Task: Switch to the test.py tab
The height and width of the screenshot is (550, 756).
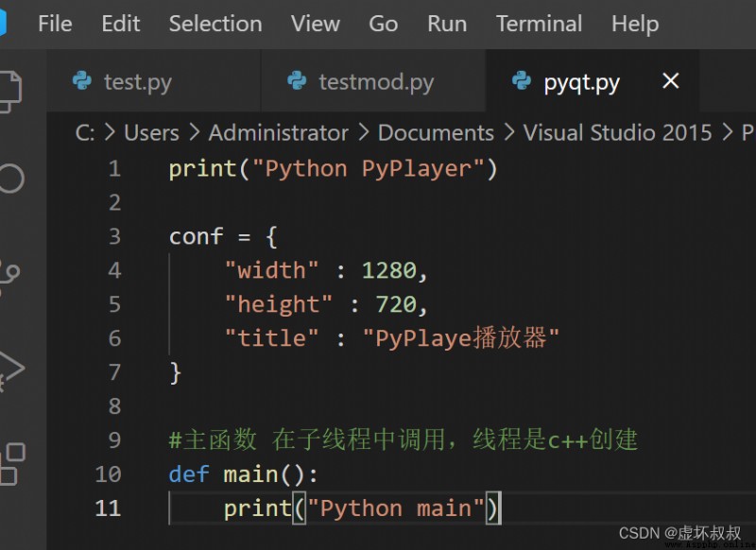Action: (x=153, y=81)
